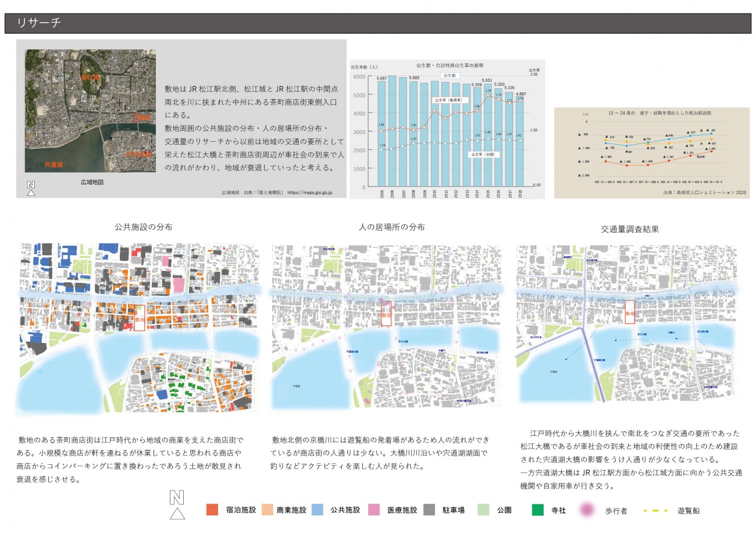This screenshot has height=537, width=756.
Task: Click the 出生率(島根県) label in chart
Action: pos(445,99)
